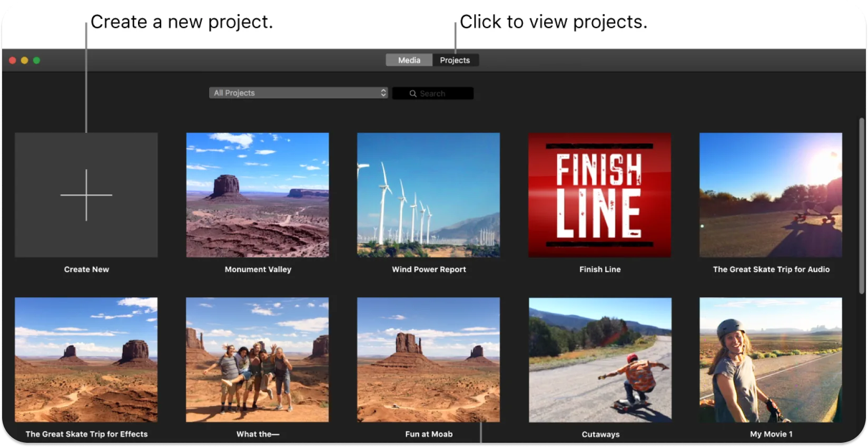
Task: Click the red close window button
Action: pos(13,60)
